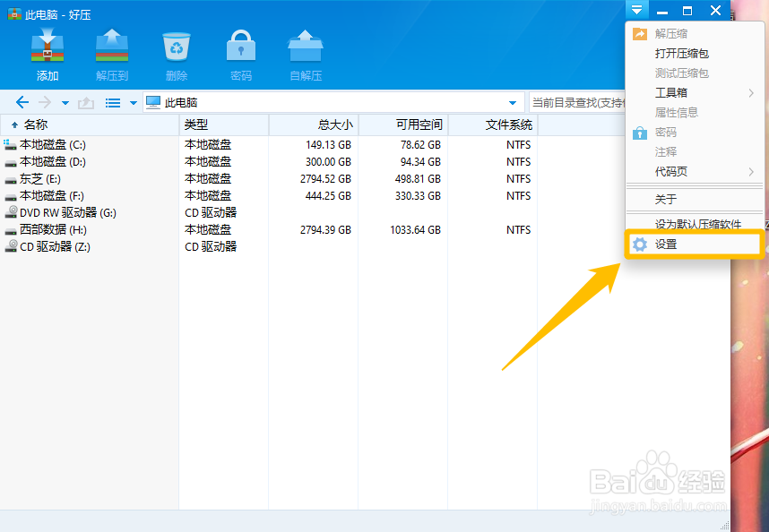This screenshot has height=532, width=769.
Task: Click the orange 解压缩 menu icon
Action: [640, 34]
